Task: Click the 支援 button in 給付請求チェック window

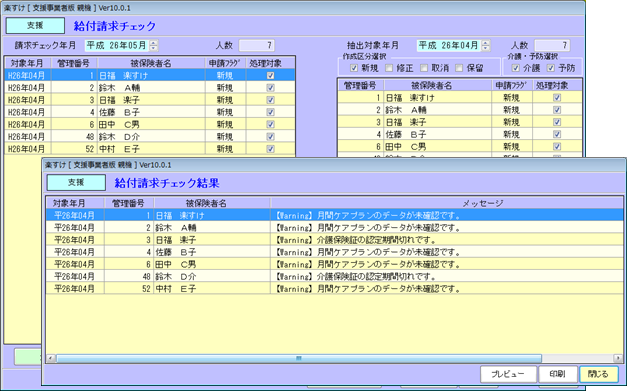Action: point(35,26)
